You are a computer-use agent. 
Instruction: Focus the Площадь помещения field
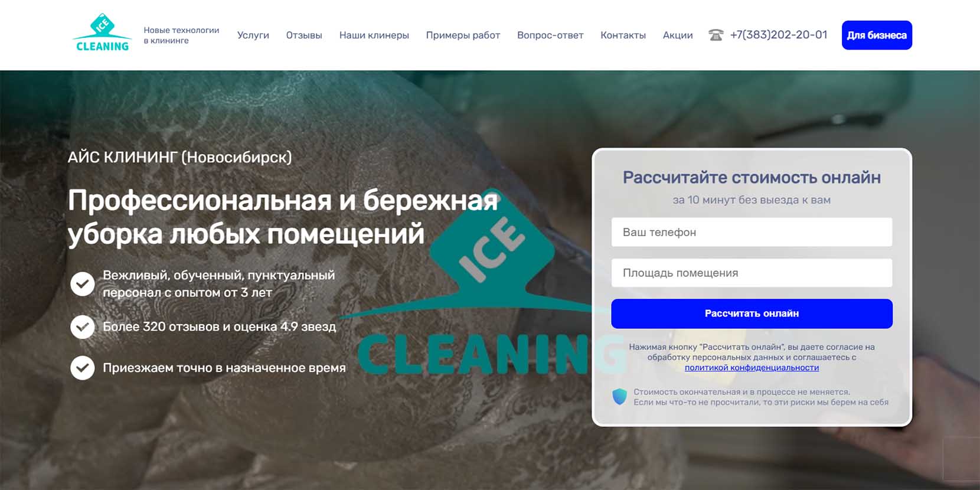click(x=752, y=273)
